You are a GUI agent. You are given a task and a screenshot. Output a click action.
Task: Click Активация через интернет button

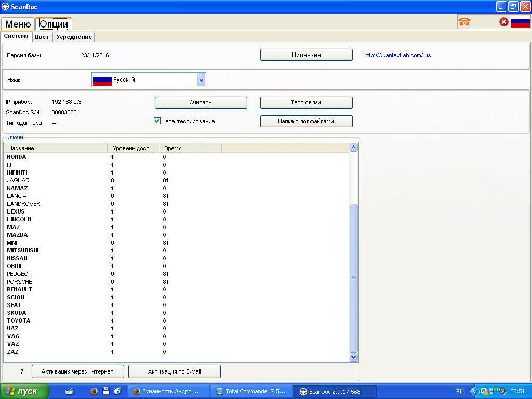(78, 371)
